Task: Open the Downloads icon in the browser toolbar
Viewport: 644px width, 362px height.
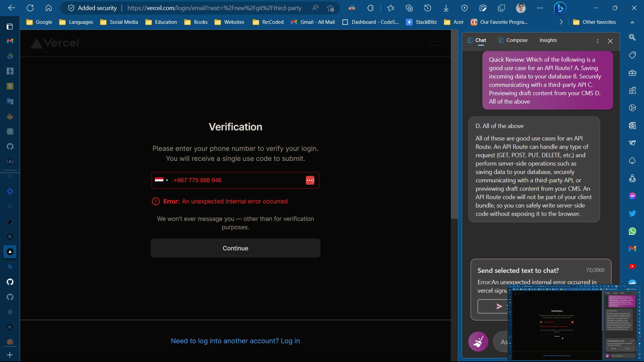Action: 446,8
